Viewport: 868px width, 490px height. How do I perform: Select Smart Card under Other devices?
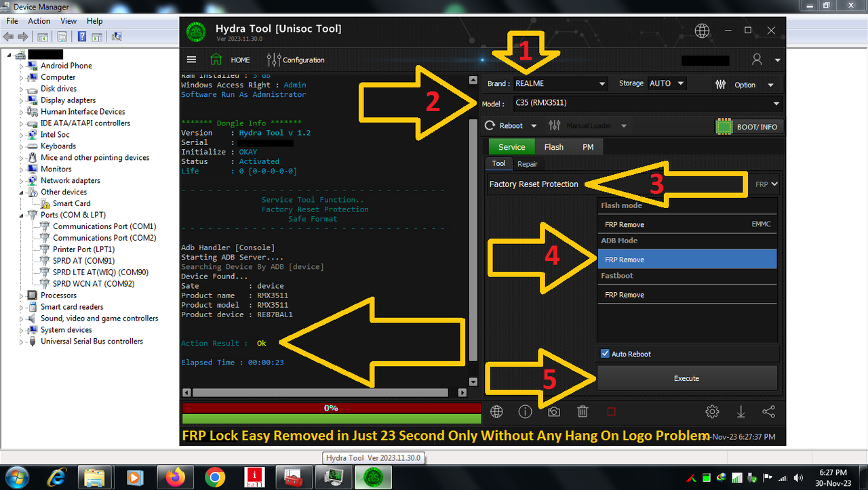tap(71, 203)
